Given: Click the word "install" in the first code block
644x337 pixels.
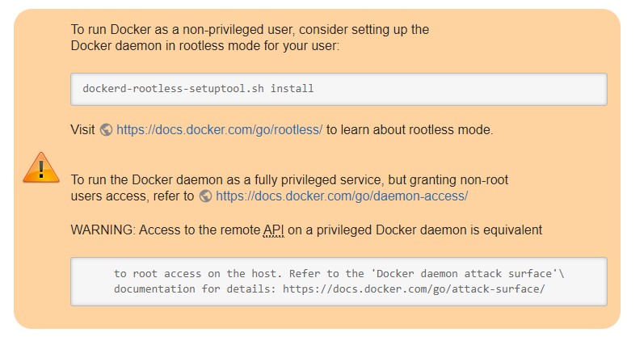Looking at the screenshot, I should (292, 88).
